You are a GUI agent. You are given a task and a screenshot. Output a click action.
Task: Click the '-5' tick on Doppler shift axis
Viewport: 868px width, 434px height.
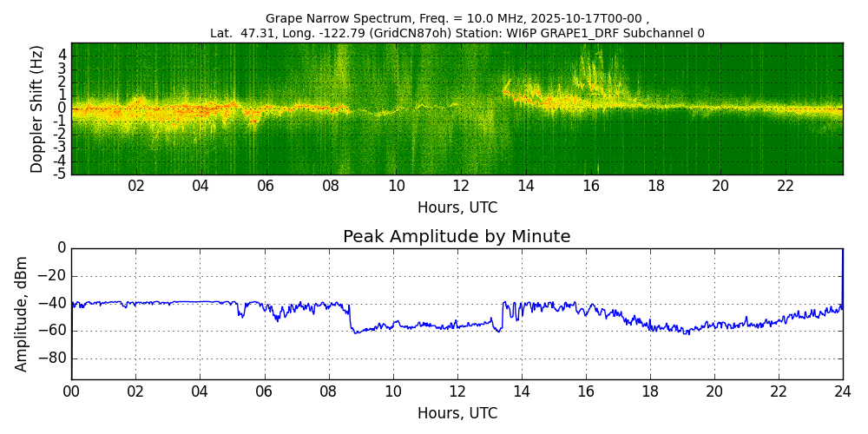[x=60, y=174]
